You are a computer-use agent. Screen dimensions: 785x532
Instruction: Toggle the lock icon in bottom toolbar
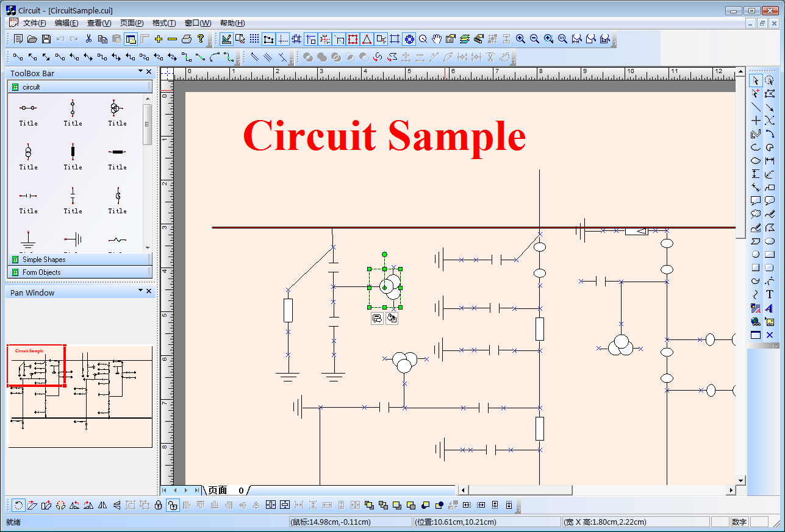click(x=158, y=505)
